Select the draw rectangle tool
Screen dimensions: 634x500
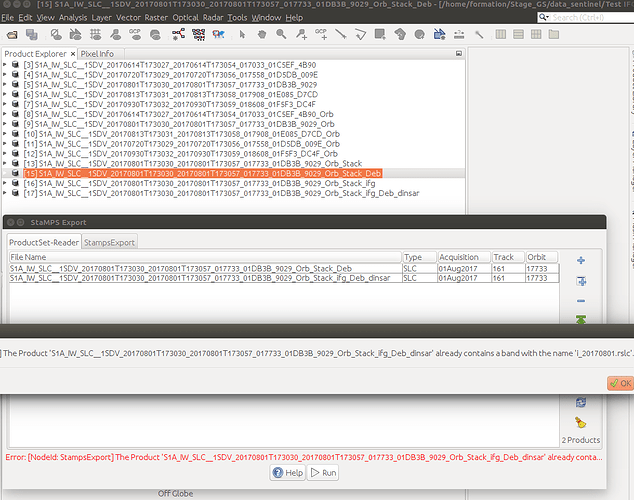(380, 35)
